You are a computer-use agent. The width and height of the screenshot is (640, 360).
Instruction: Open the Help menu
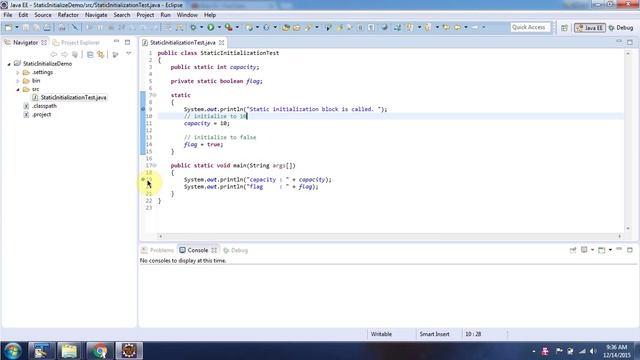[210, 15]
